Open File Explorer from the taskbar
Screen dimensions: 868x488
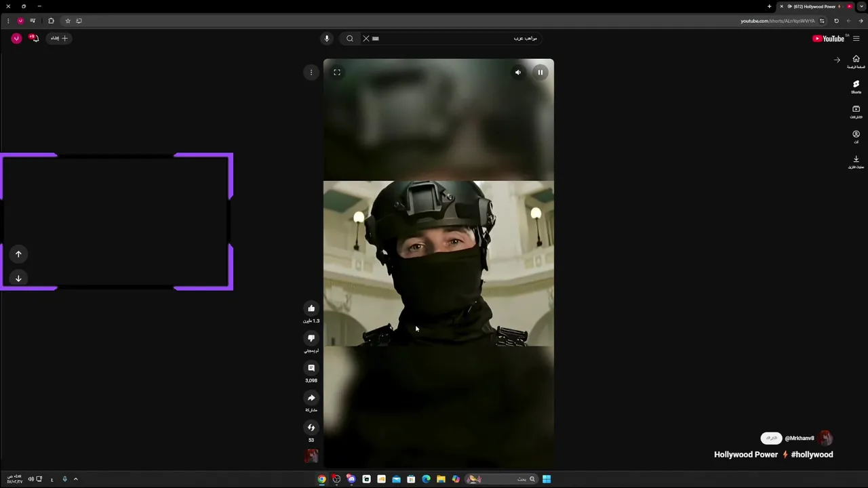coord(441,479)
